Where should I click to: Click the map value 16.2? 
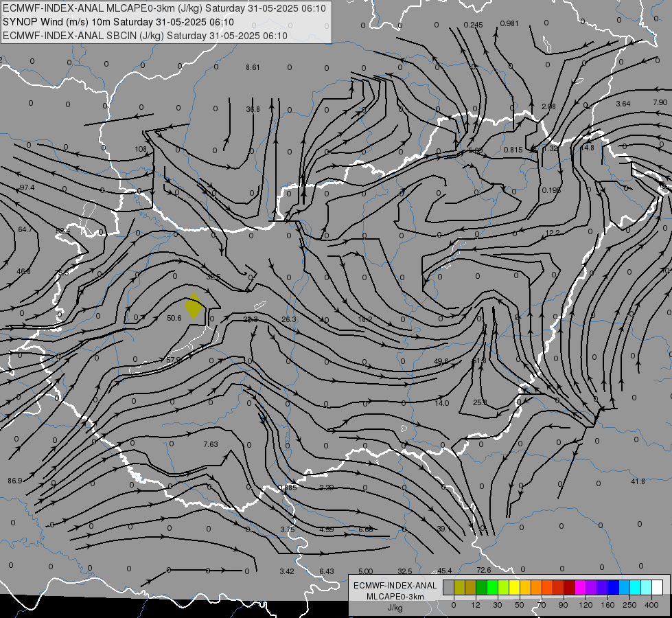[x=364, y=319]
